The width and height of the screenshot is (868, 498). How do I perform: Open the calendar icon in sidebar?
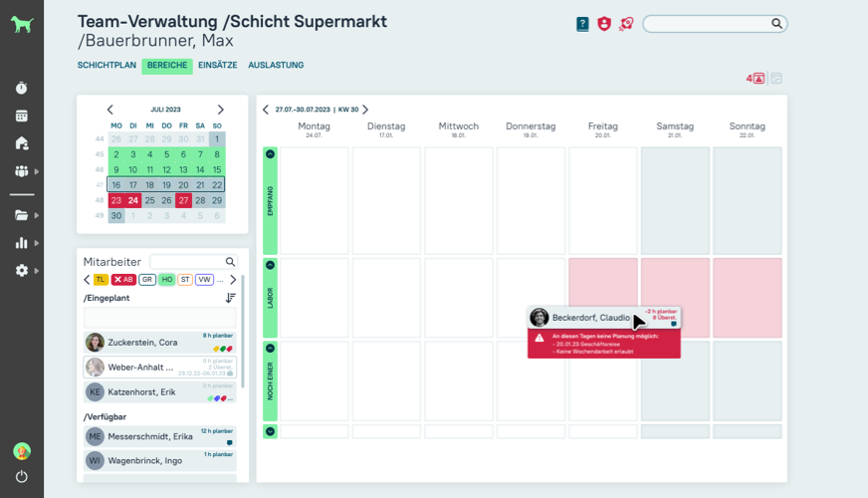[x=22, y=116]
